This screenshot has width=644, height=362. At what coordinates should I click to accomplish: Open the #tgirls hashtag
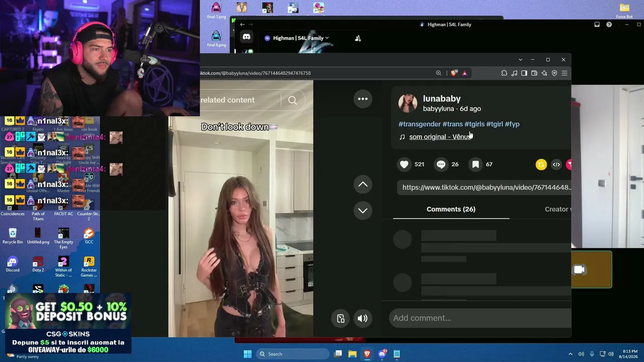[474, 124]
